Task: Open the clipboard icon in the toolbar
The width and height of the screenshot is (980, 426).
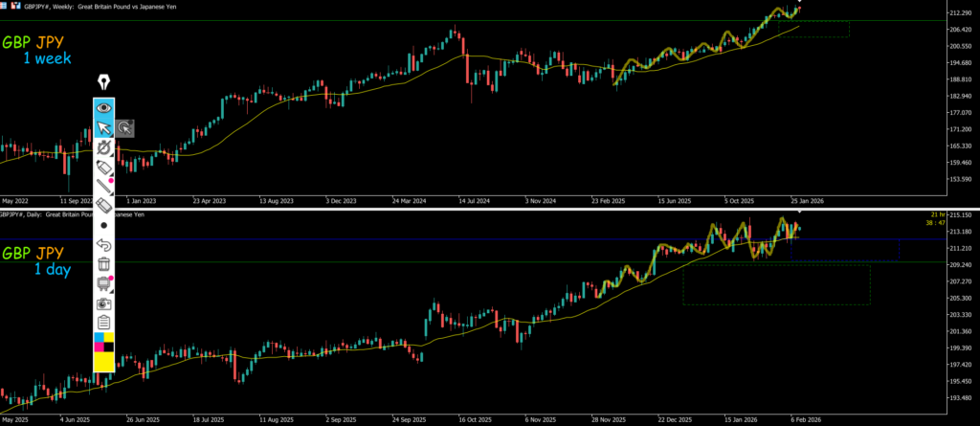Action: coord(103,322)
